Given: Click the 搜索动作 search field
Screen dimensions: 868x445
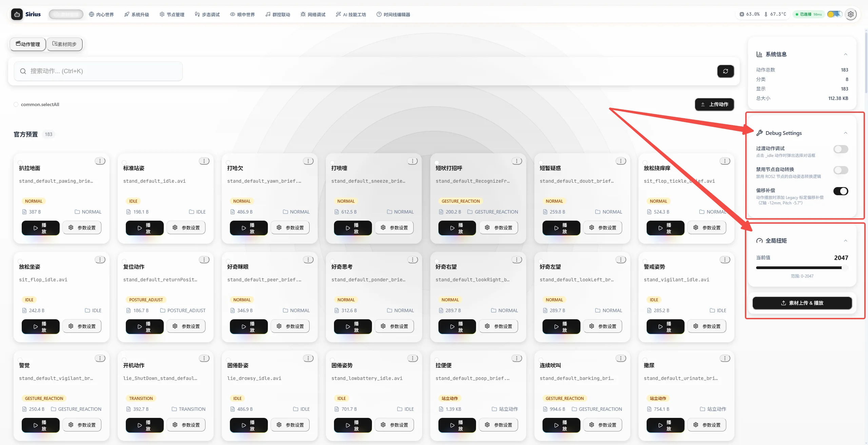Looking at the screenshot, I should tap(98, 71).
